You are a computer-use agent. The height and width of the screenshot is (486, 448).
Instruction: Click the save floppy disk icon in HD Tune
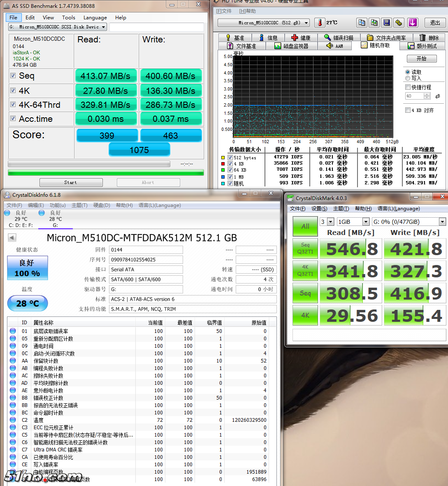pos(386,23)
